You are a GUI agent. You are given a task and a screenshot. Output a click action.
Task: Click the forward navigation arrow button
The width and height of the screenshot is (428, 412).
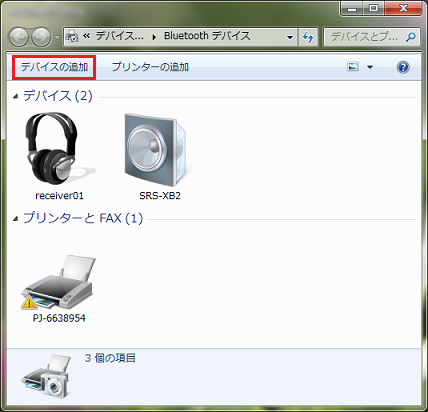tap(41, 36)
